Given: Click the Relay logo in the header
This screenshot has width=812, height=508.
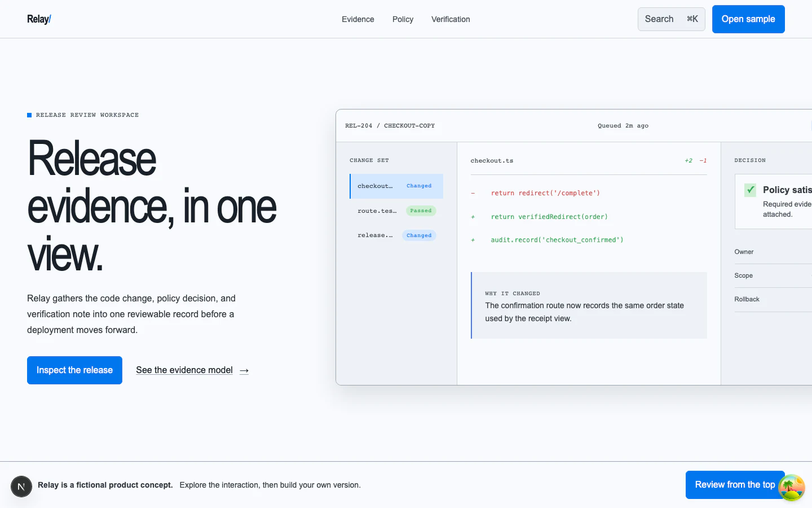Looking at the screenshot, I should [39, 19].
